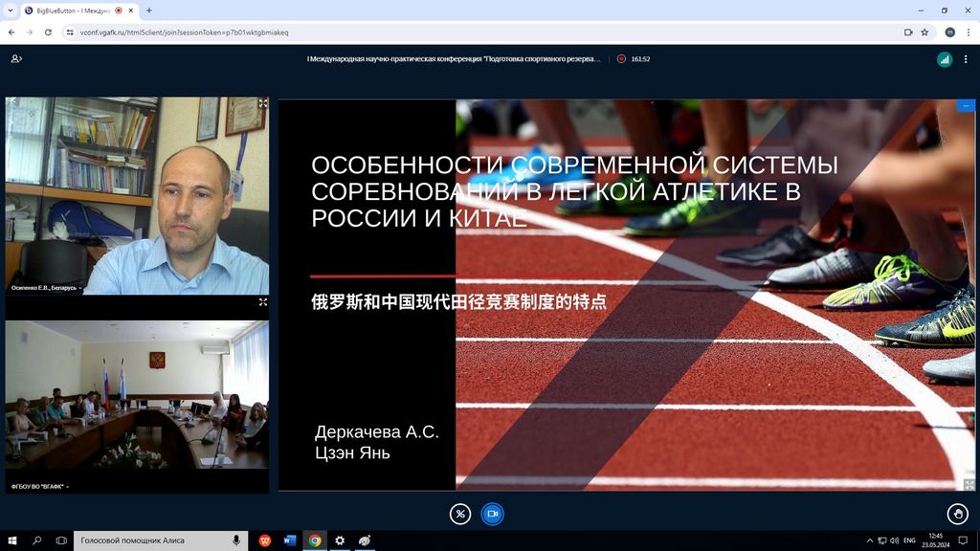Toggle the audio join button
980x551 pixels.
pyautogui.click(x=460, y=514)
